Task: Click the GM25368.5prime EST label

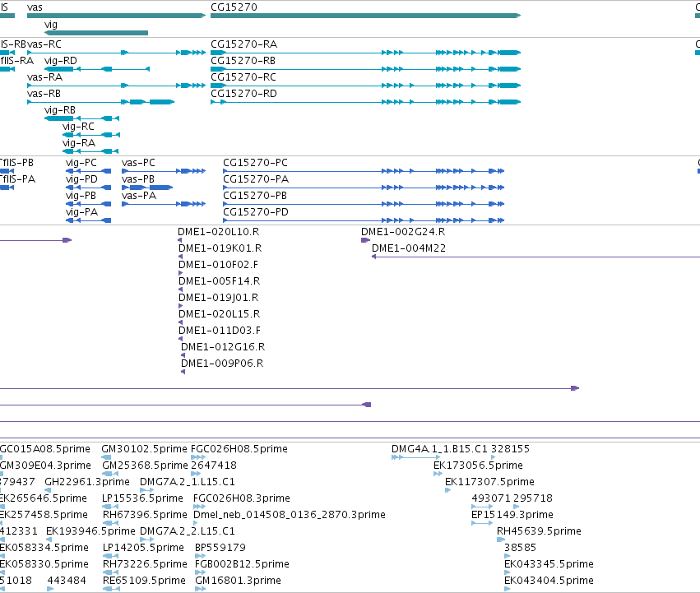Action: coord(145,466)
